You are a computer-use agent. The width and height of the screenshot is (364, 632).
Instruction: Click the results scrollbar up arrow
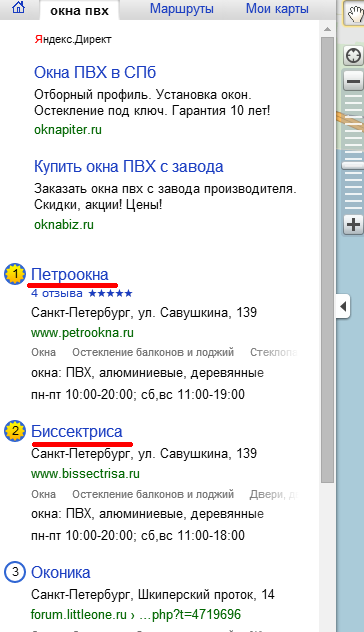tap(327, 29)
